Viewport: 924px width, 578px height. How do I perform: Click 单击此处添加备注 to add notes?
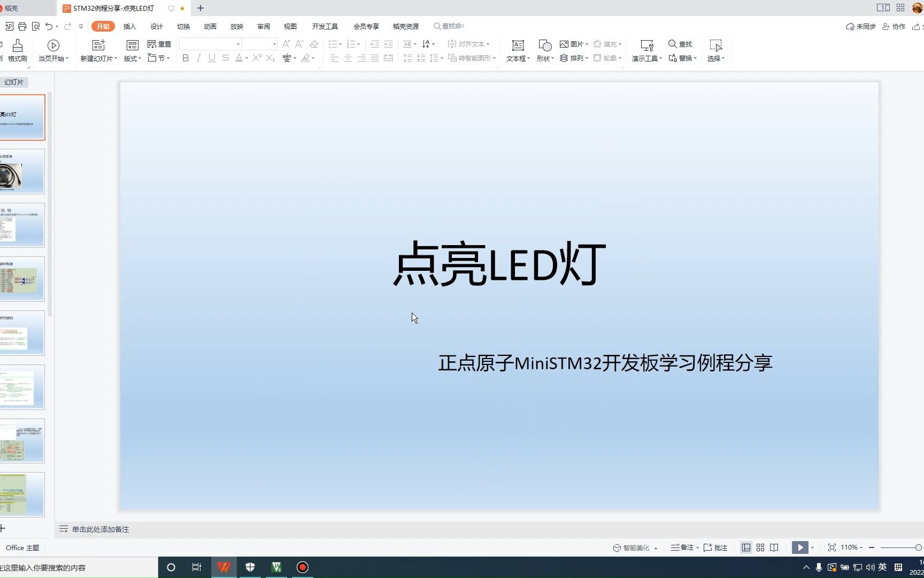[x=101, y=529]
